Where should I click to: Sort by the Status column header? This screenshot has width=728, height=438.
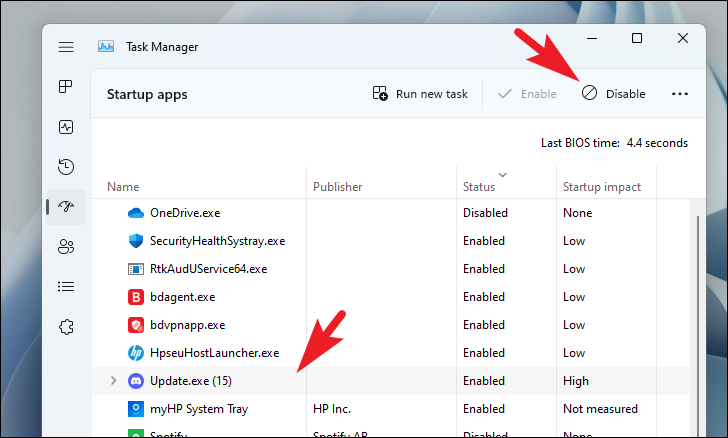pos(479,187)
